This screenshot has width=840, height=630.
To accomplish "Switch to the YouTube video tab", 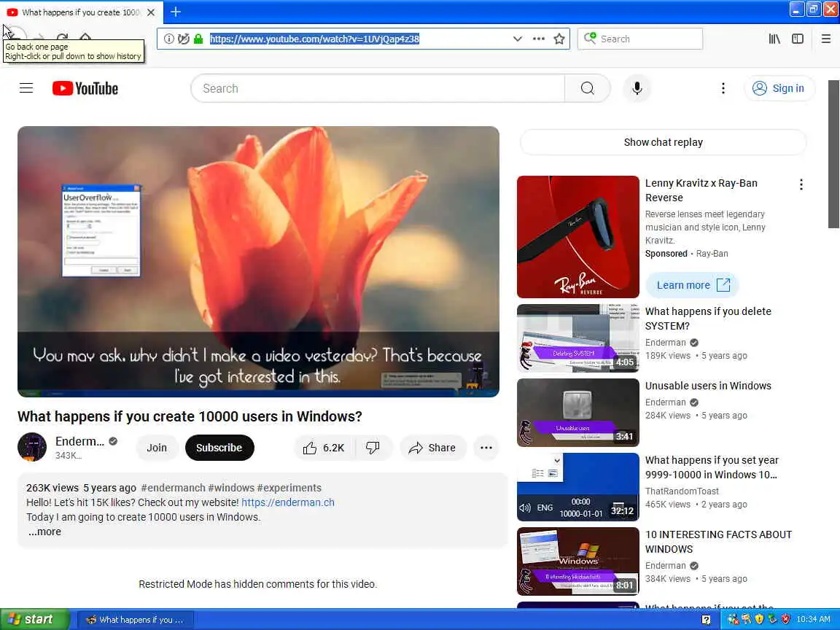I will tap(80, 12).
